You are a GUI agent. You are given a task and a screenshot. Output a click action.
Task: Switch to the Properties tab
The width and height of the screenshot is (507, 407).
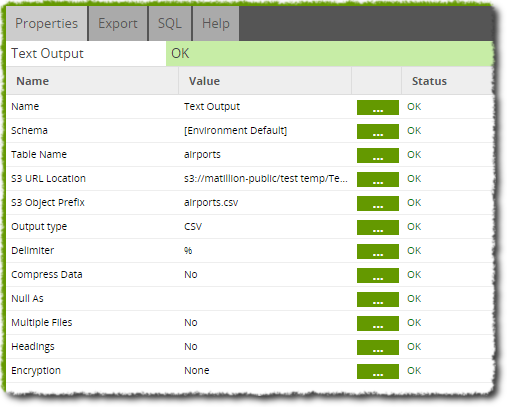tap(47, 24)
